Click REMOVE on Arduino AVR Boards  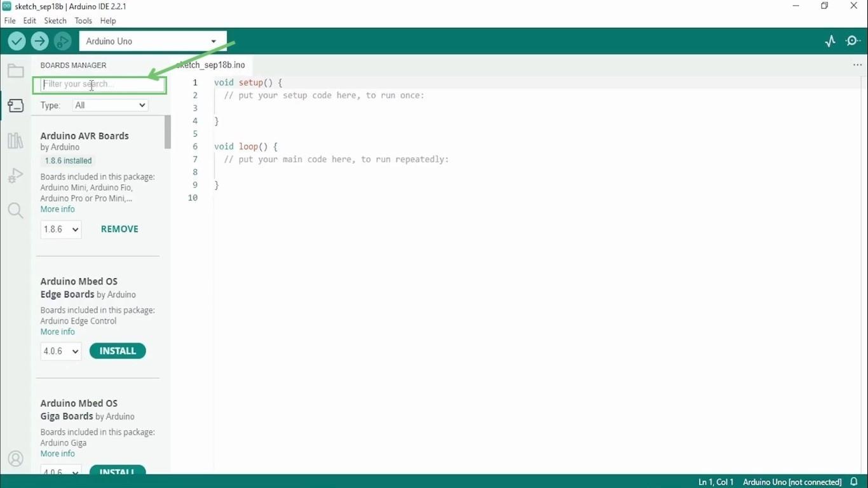[x=119, y=229]
